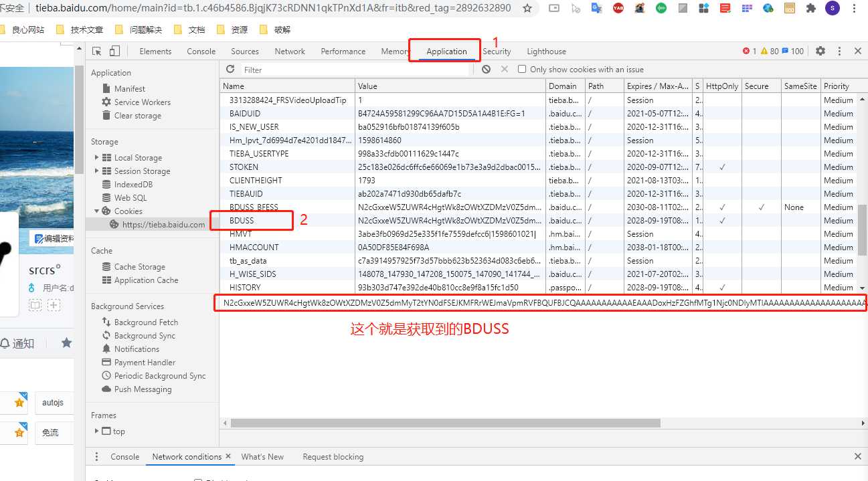Switch to the Performance tab

343,52
